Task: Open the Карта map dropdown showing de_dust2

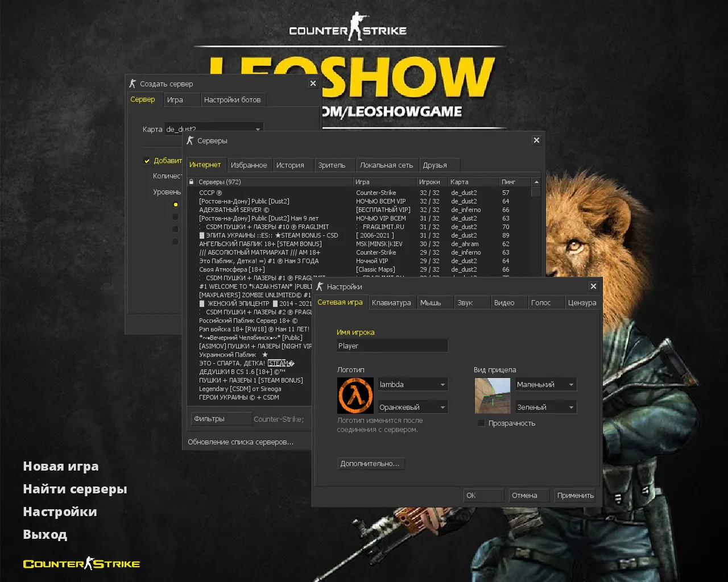Action: [x=258, y=129]
